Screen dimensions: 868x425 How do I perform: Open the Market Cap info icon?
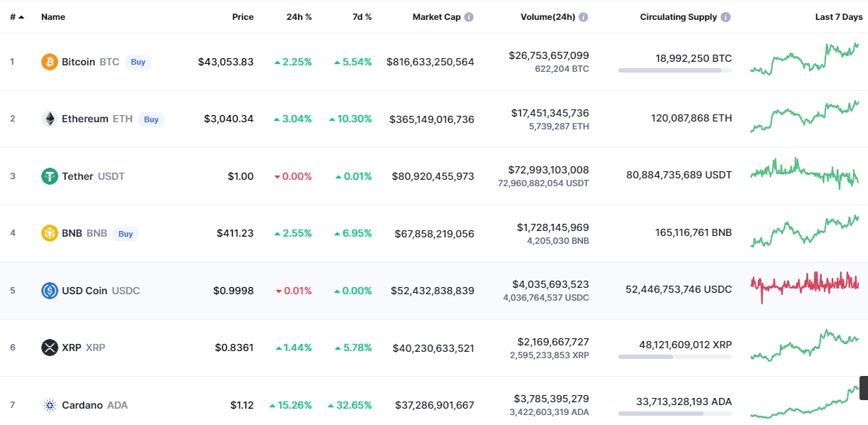[x=469, y=17]
